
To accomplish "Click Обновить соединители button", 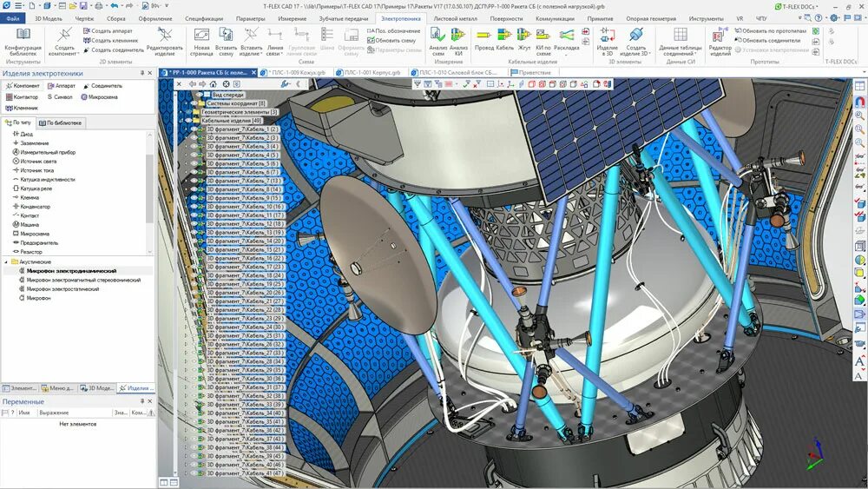I will click(767, 41).
